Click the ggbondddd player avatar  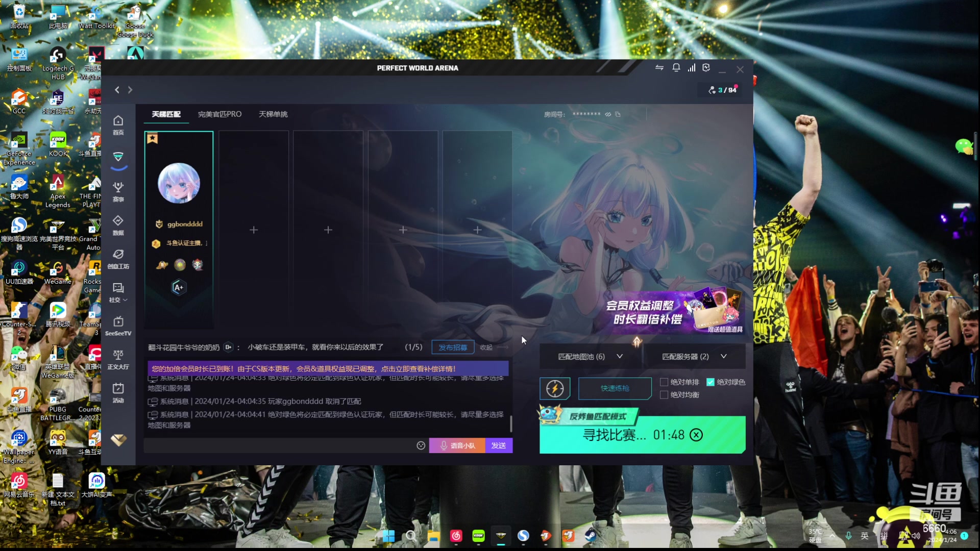click(179, 183)
